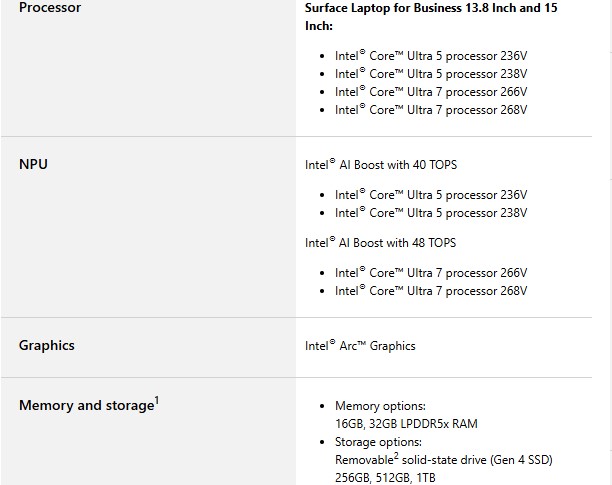Click the Memory and storage row label
Image resolution: width=612 pixels, height=485 pixels.
(x=86, y=405)
